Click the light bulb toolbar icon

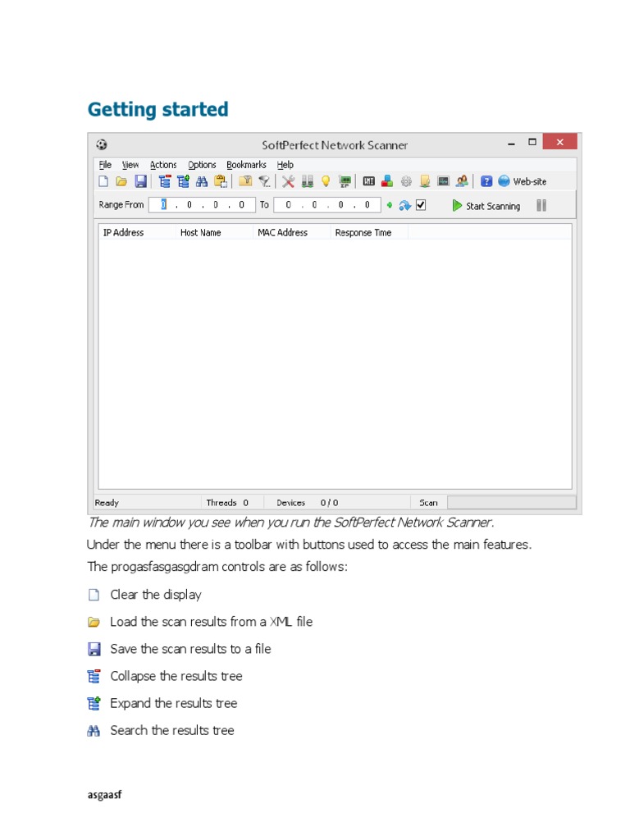[325, 181]
